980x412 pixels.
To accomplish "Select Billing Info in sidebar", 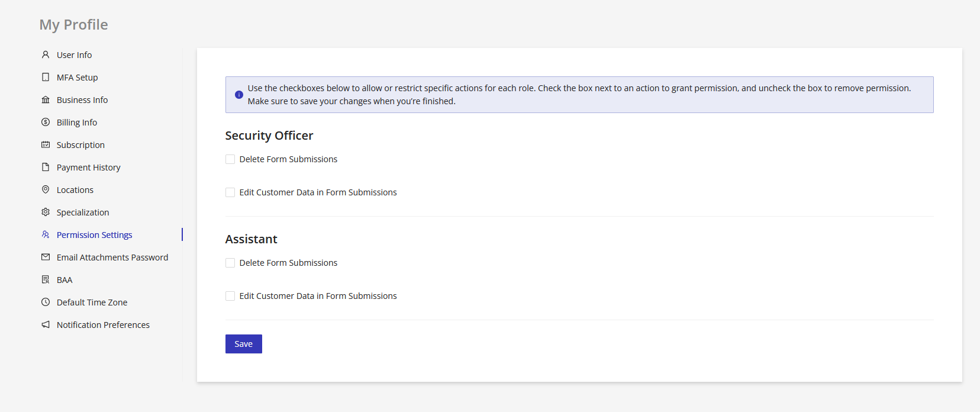I will pos(77,123).
